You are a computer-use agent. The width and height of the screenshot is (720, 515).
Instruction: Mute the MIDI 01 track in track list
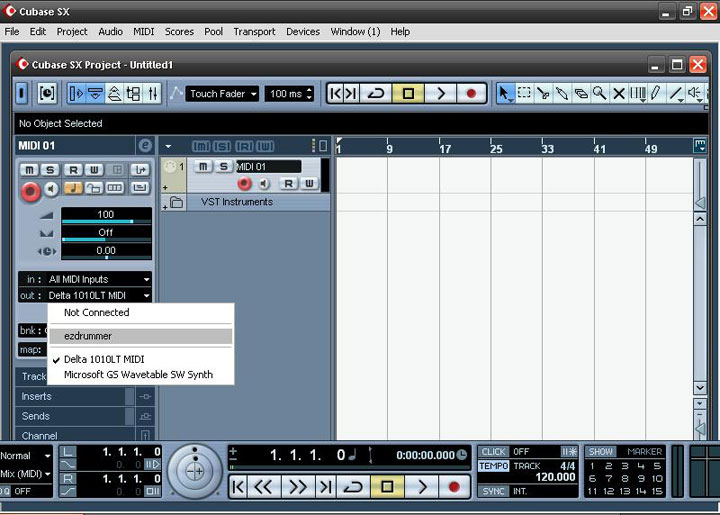(x=203, y=166)
